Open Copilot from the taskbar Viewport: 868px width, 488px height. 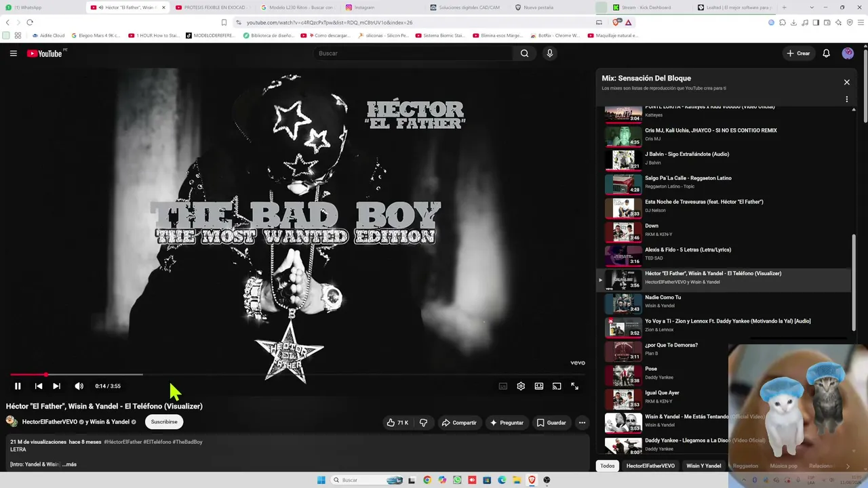click(x=442, y=480)
